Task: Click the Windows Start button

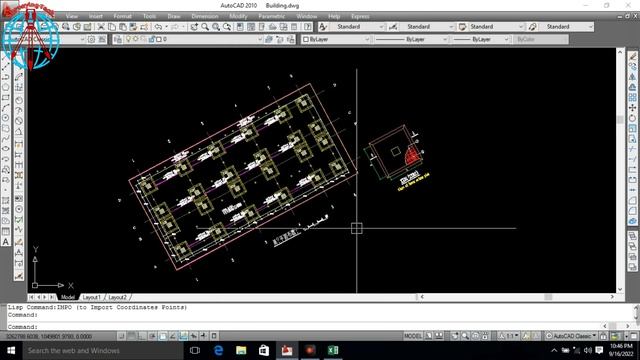Action: (11, 350)
